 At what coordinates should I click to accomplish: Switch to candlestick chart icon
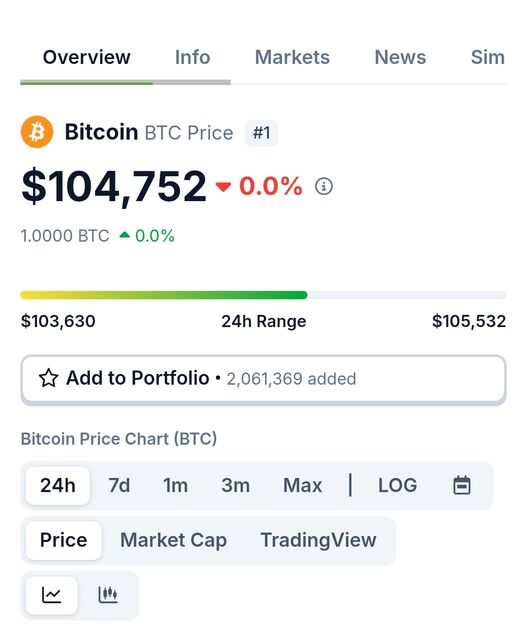(x=108, y=595)
